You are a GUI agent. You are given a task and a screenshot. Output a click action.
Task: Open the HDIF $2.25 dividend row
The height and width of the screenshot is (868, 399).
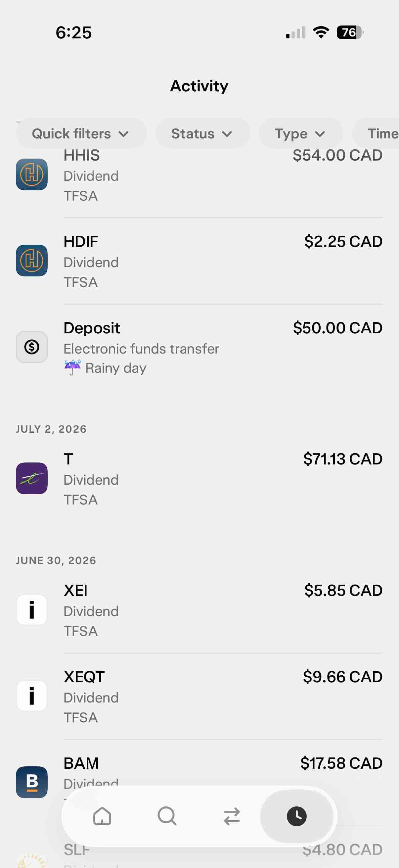coord(199,261)
